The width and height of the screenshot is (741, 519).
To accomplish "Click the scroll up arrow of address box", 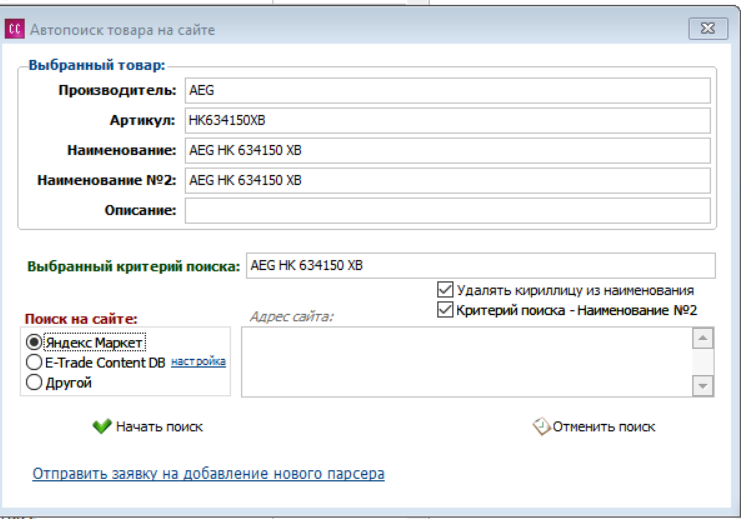I will 703,338.
